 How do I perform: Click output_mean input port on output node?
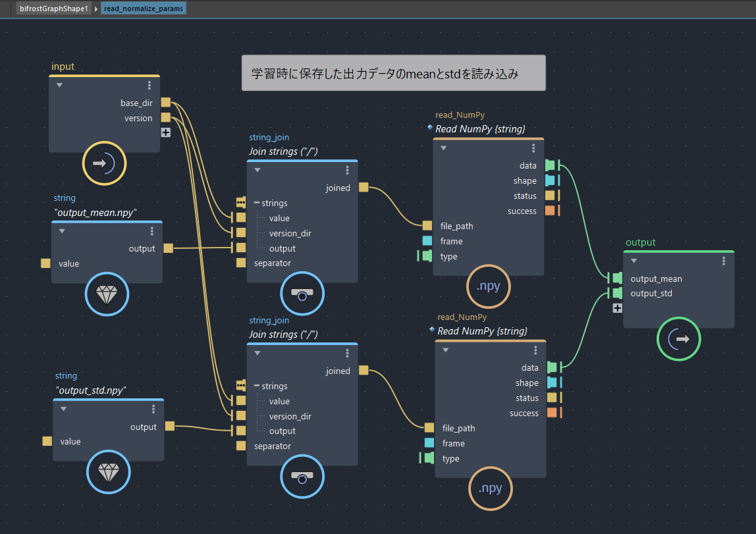617,278
